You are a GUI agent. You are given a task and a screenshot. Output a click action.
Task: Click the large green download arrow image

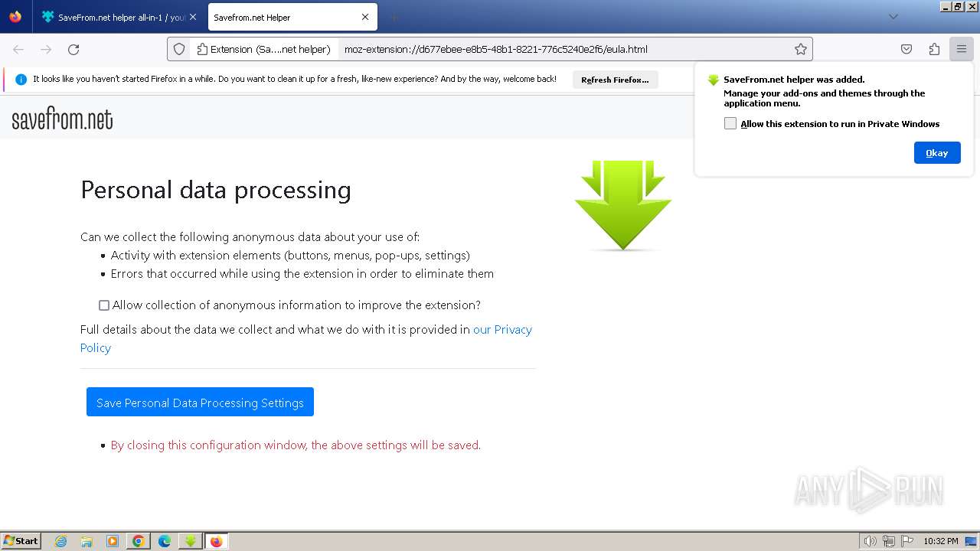(623, 205)
